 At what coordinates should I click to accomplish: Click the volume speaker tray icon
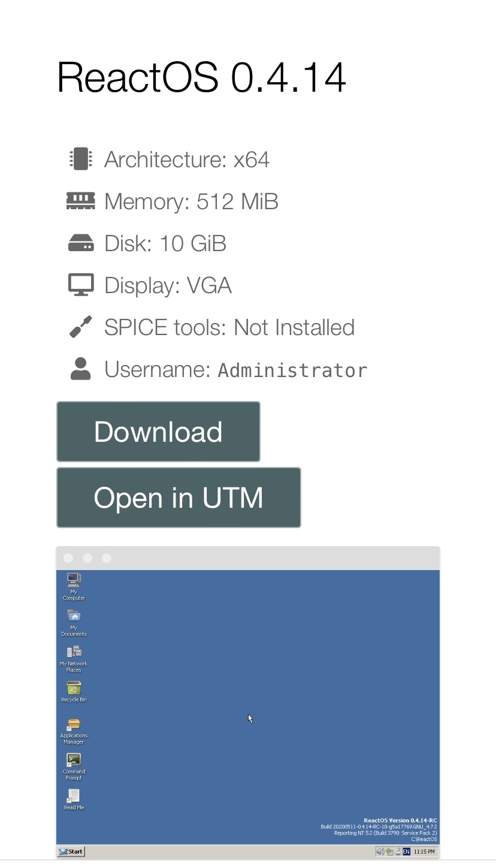[x=380, y=851]
